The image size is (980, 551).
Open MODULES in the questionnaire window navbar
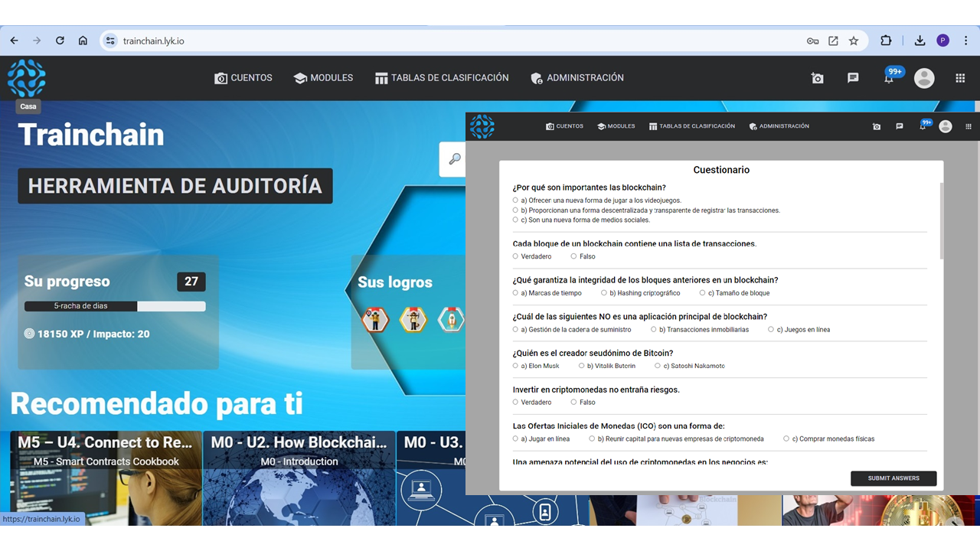tap(616, 126)
